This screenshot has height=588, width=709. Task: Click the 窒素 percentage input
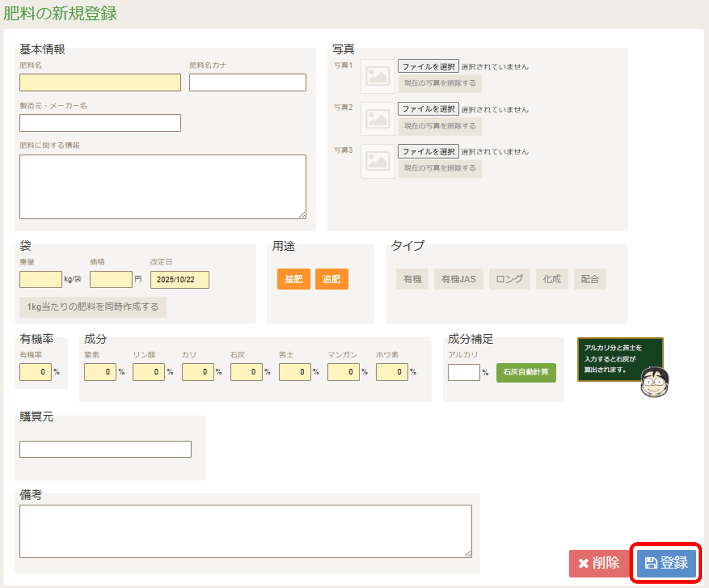click(100, 372)
